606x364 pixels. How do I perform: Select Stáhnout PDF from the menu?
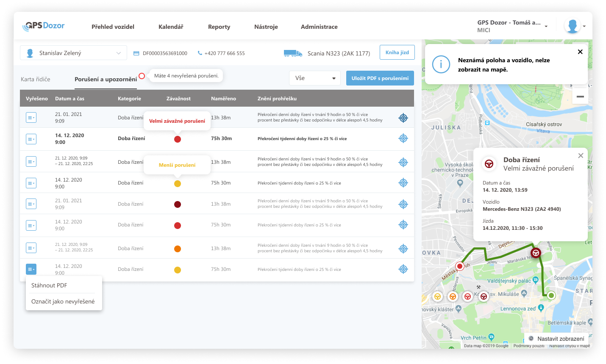[49, 285]
